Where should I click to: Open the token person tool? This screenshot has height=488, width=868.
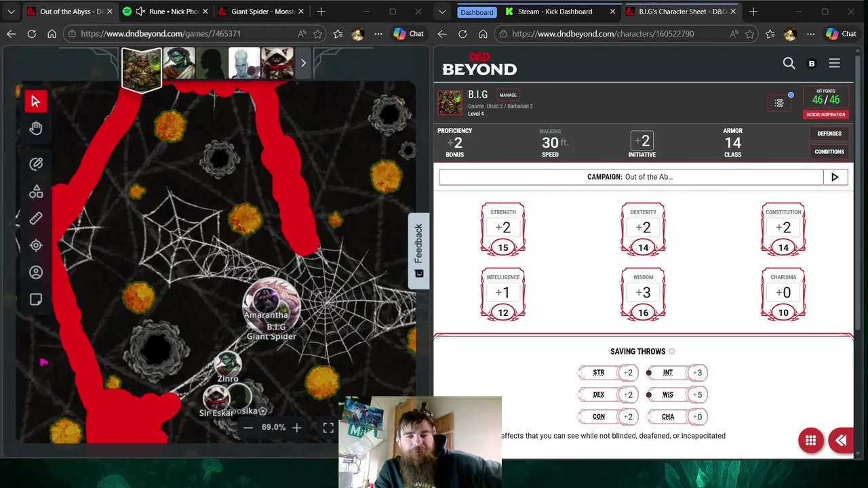[x=35, y=272]
